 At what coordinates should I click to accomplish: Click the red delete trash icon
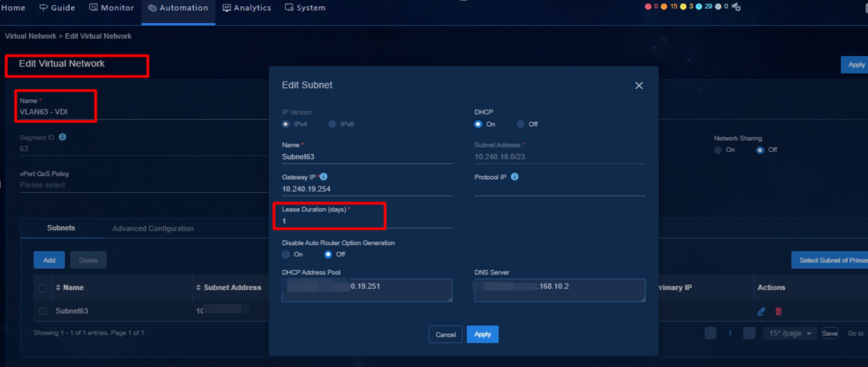coord(778,311)
